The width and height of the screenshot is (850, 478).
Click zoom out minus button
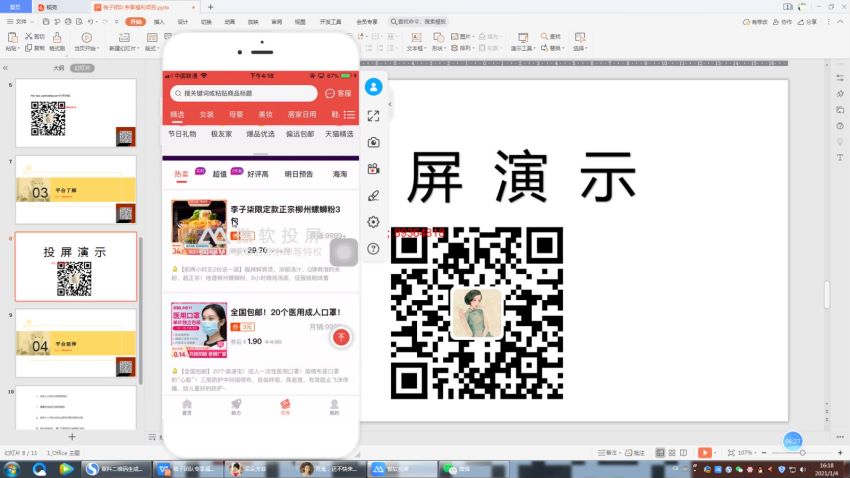764,453
